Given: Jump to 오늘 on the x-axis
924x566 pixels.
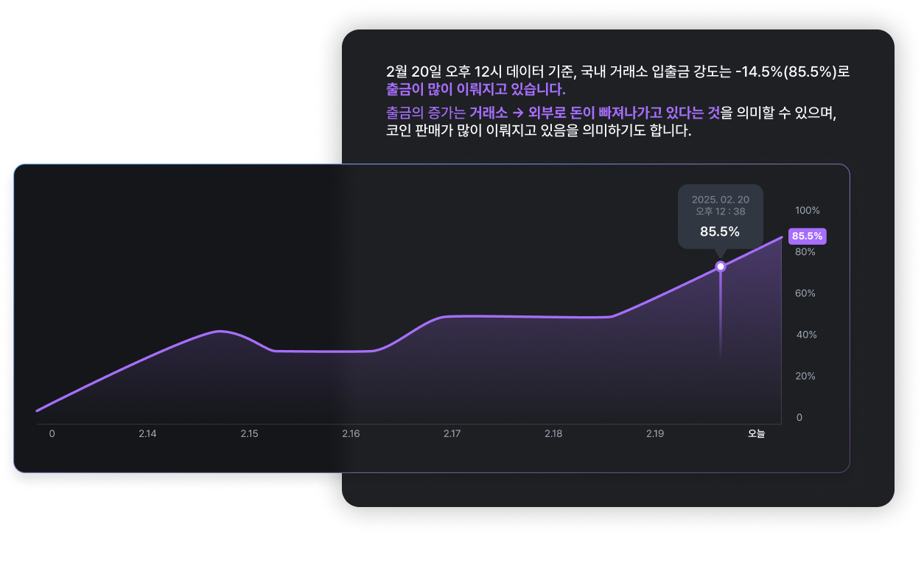Looking at the screenshot, I should [756, 434].
